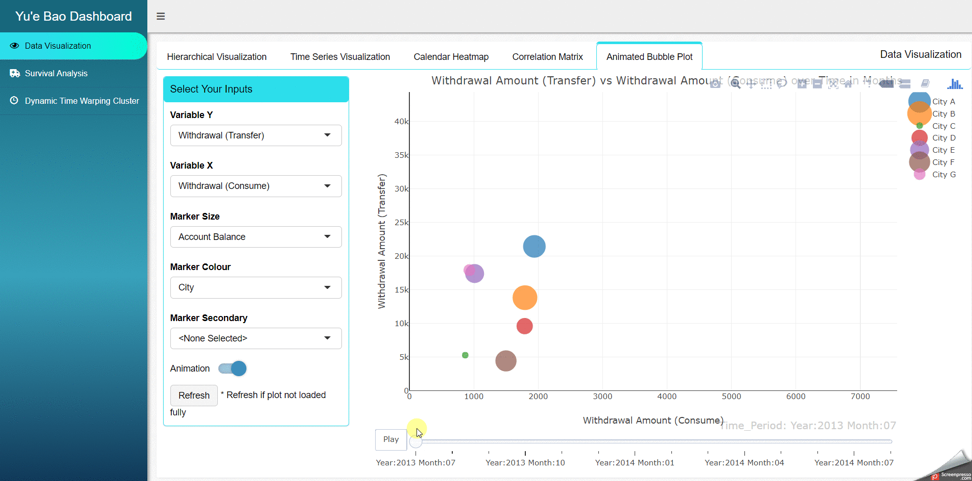Open the Marker Colour dropdown

[x=255, y=288]
